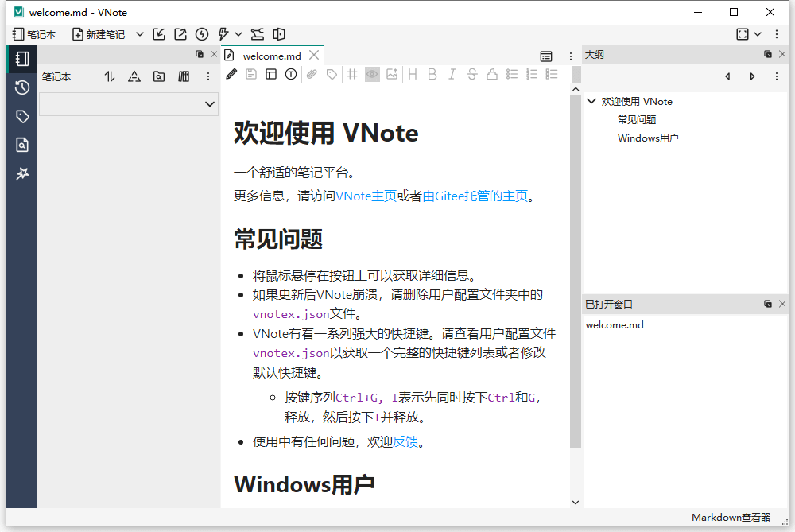Click the insert image icon

click(392, 75)
